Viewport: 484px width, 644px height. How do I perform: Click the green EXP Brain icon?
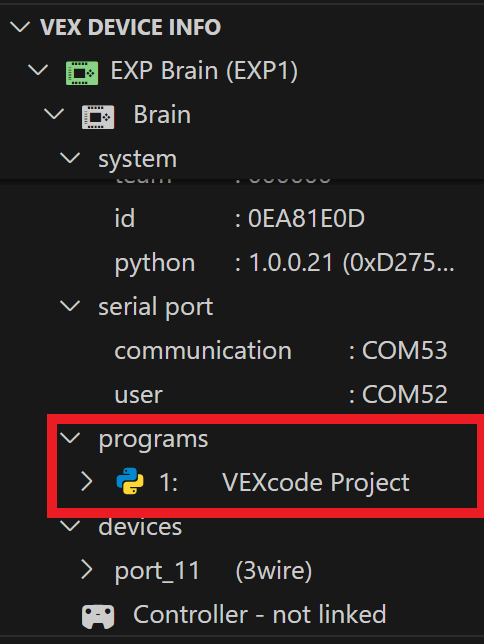82,73
